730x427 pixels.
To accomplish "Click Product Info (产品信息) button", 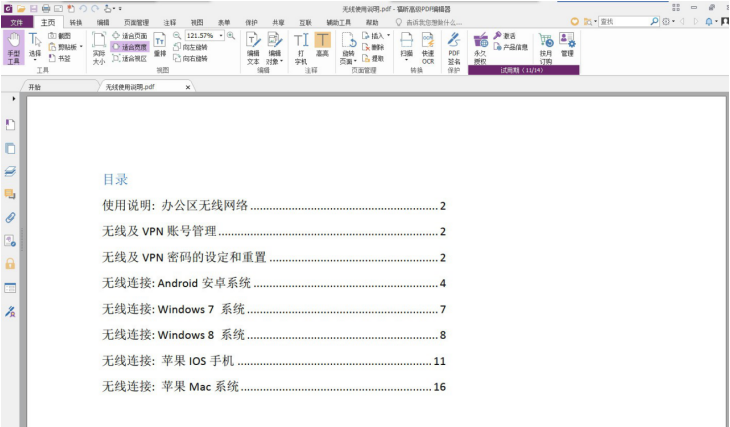I will point(509,47).
